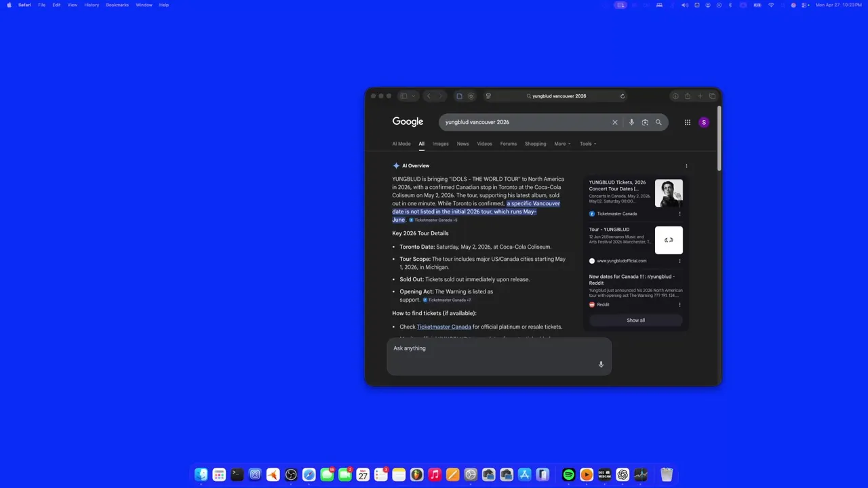
Task: Switch to the AI Mode tab
Action: [401, 144]
